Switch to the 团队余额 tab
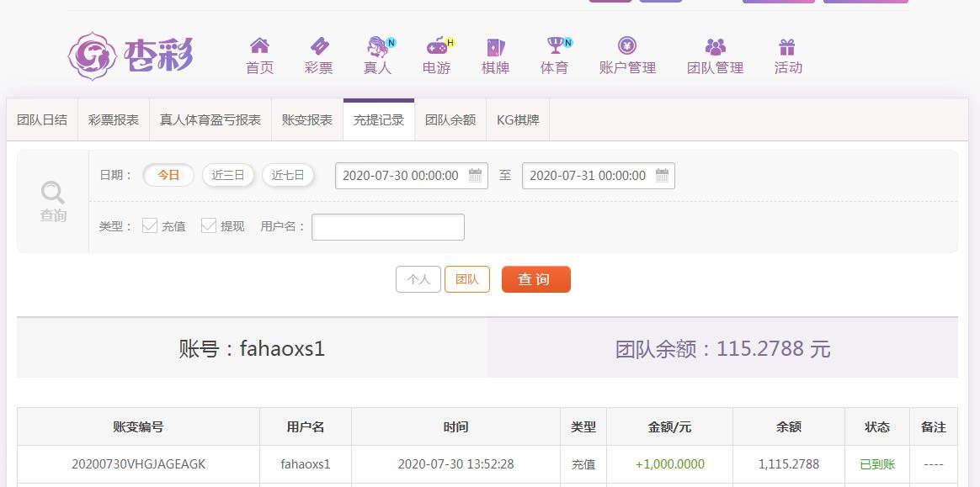 (x=450, y=120)
